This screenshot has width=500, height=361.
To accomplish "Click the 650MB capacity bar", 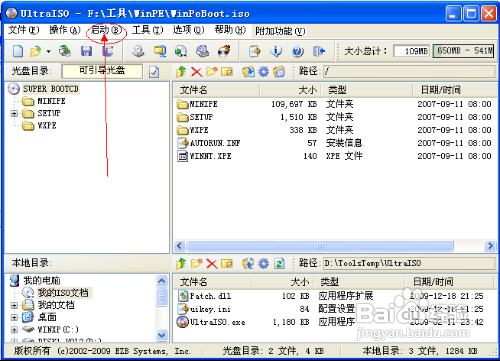I will click(463, 51).
